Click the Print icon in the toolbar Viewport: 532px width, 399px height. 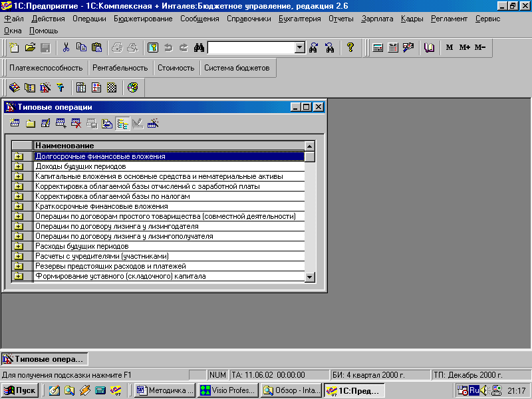pyautogui.click(x=117, y=47)
